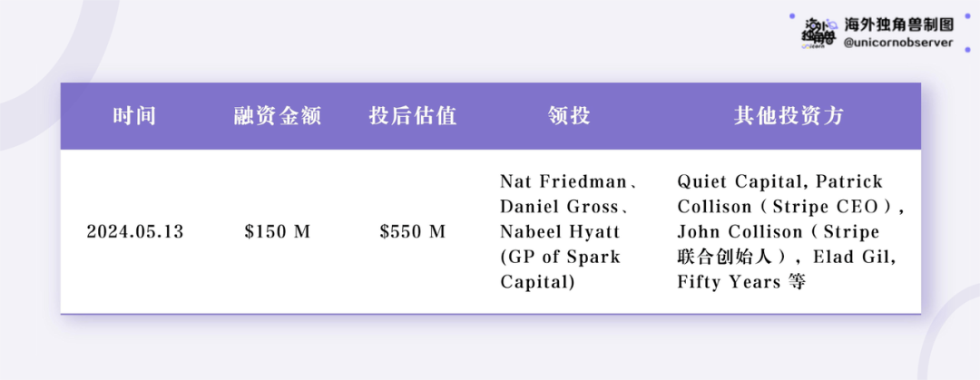Select the 融资金额 column header
The image size is (980, 380).
pos(278,116)
